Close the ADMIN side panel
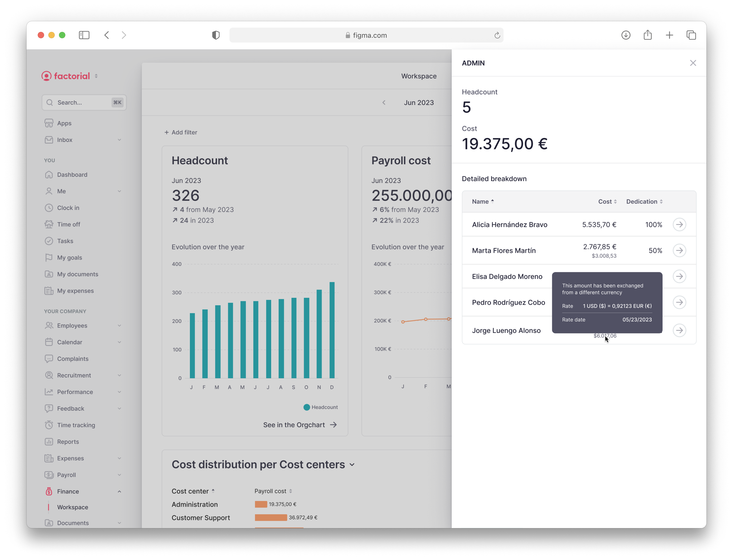Viewport: 733px width, 560px height. pos(693,63)
